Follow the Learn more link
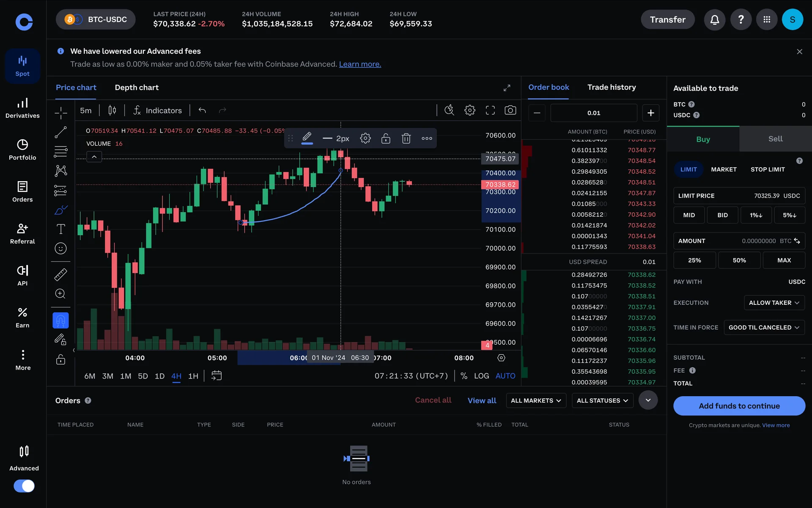Screen dimensions: 812x508 [x=360, y=64]
